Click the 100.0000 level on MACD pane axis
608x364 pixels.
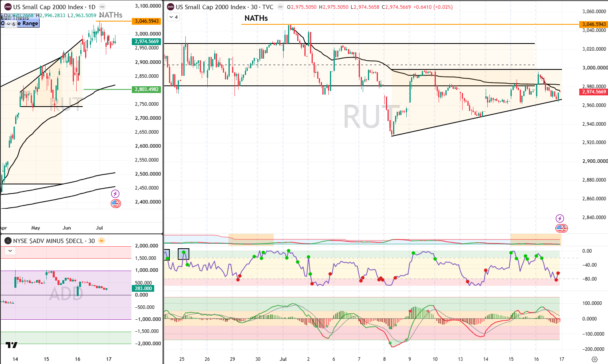(x=592, y=303)
